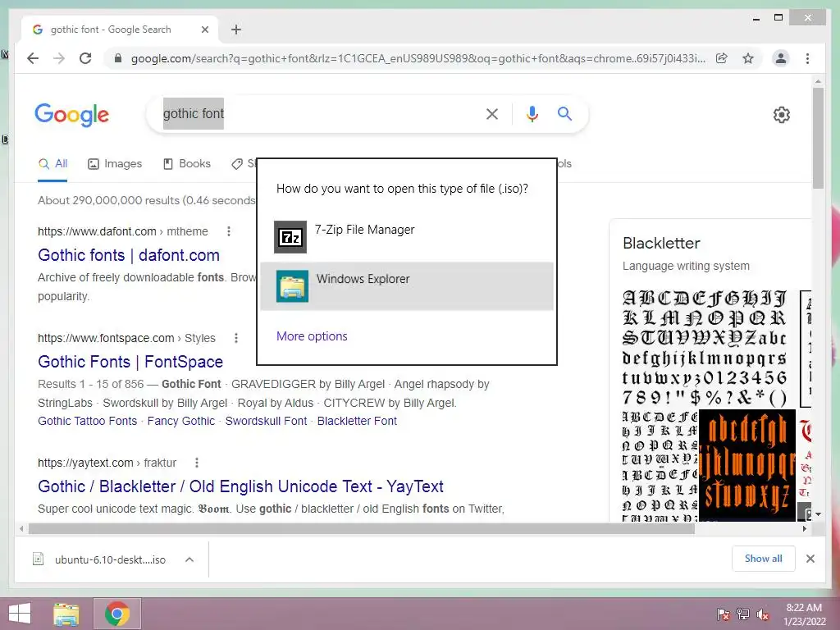
Task: Click More options in the open-with dialog
Action: 312,336
